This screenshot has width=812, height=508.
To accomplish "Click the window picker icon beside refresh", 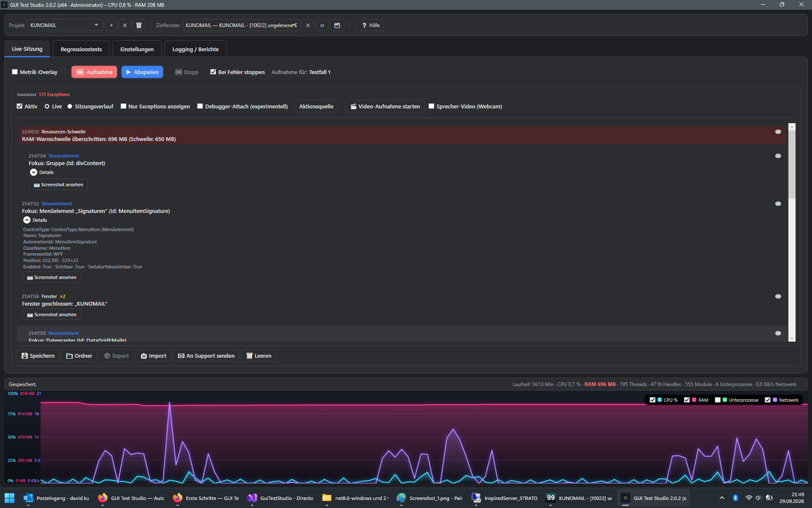I will (x=337, y=25).
